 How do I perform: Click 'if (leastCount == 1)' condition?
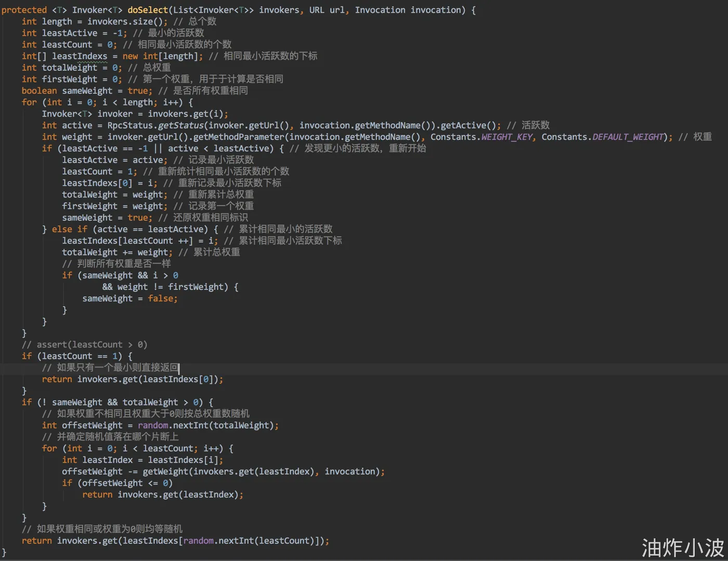click(77, 356)
